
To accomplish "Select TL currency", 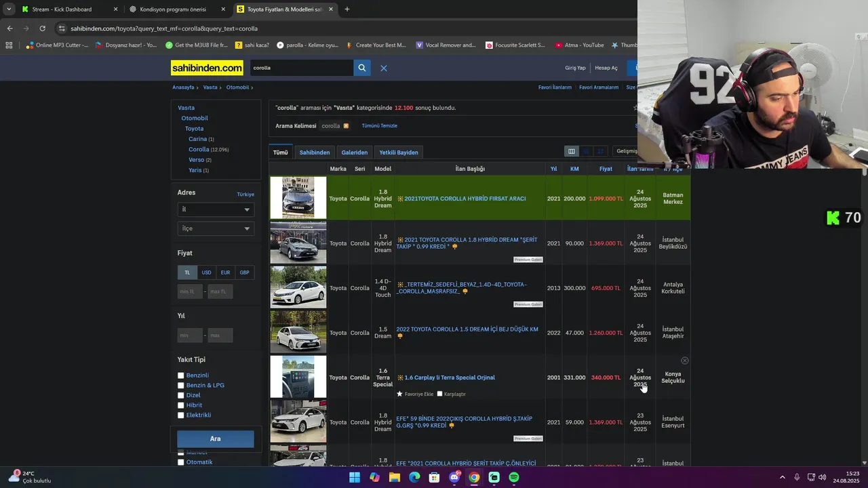I will [187, 272].
